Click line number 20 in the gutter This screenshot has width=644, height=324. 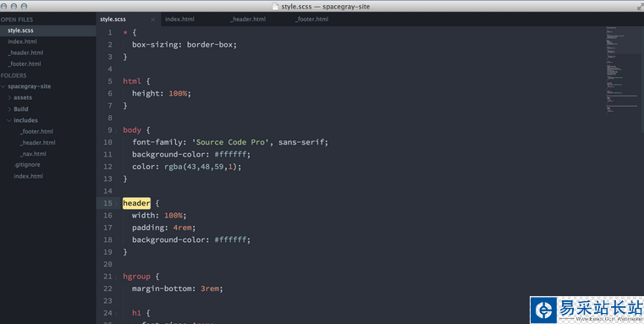pyautogui.click(x=107, y=264)
